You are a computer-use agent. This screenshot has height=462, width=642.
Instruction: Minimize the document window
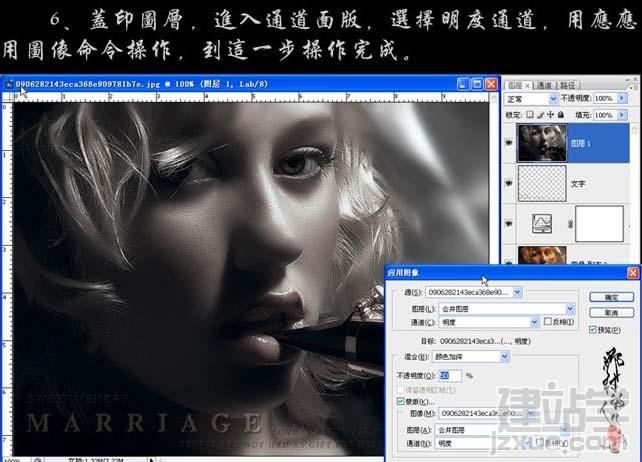[463, 84]
